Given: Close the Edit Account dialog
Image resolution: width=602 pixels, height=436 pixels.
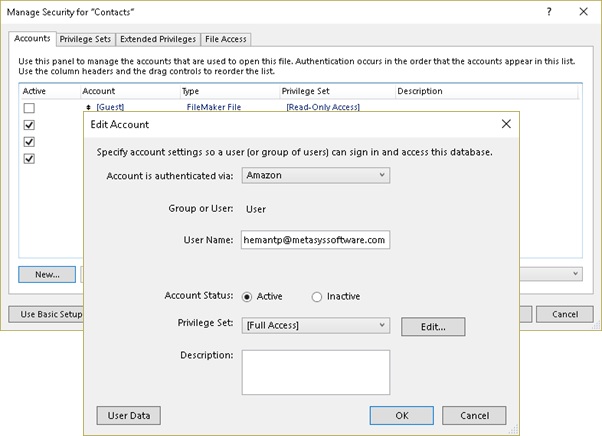Looking at the screenshot, I should pos(506,124).
